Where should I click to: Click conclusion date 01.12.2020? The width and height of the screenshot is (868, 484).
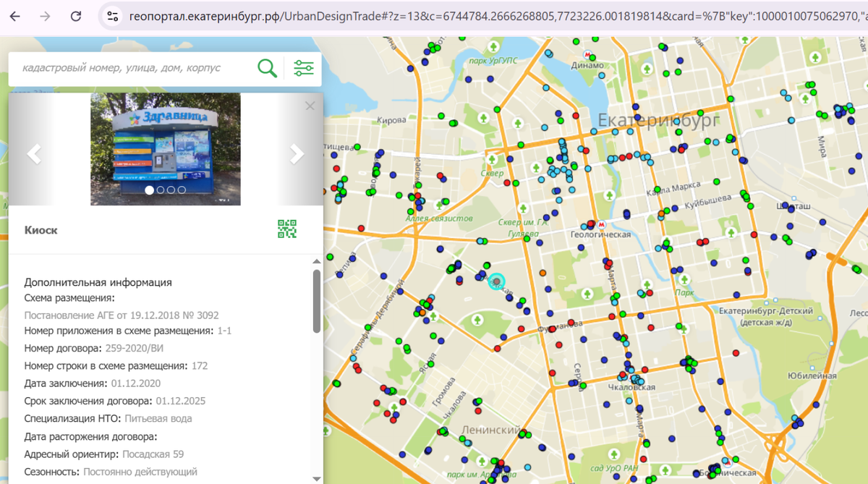coord(135,383)
